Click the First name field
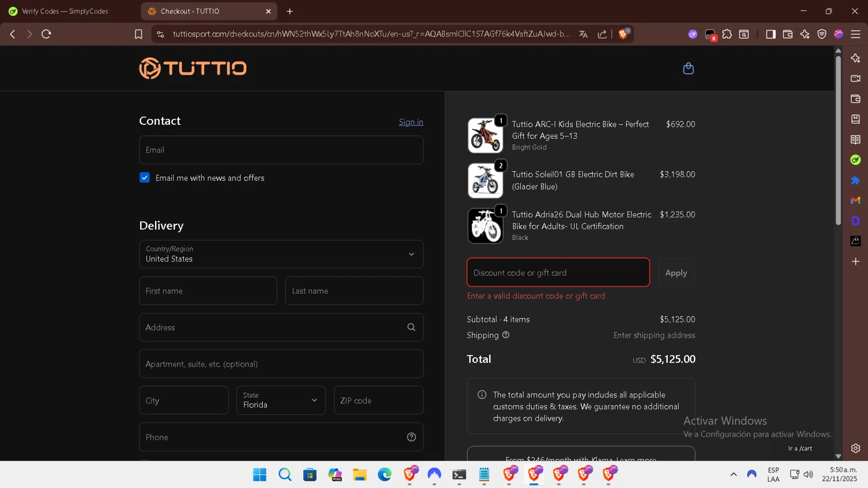 click(x=208, y=291)
